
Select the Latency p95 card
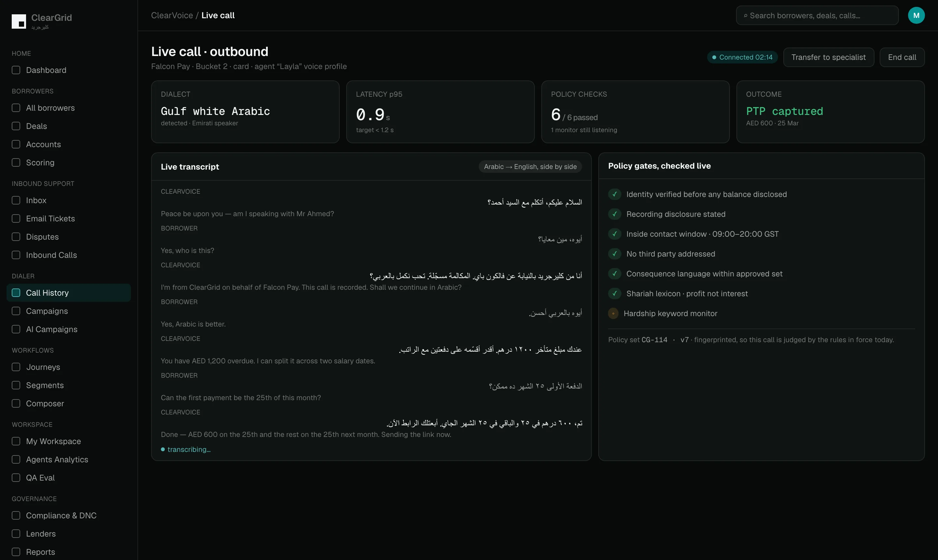(x=440, y=112)
